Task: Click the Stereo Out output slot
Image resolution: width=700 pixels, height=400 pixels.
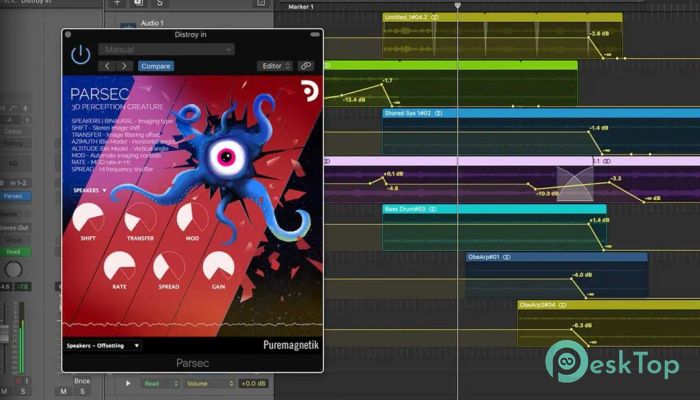Action: tap(14, 228)
